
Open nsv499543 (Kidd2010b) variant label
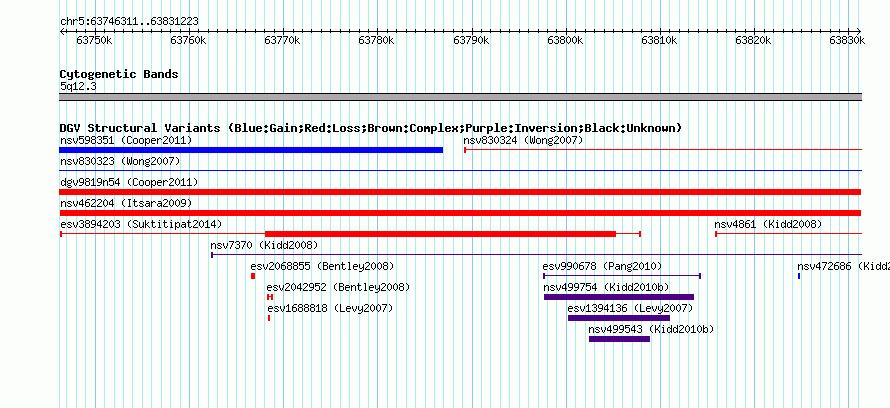(x=650, y=329)
